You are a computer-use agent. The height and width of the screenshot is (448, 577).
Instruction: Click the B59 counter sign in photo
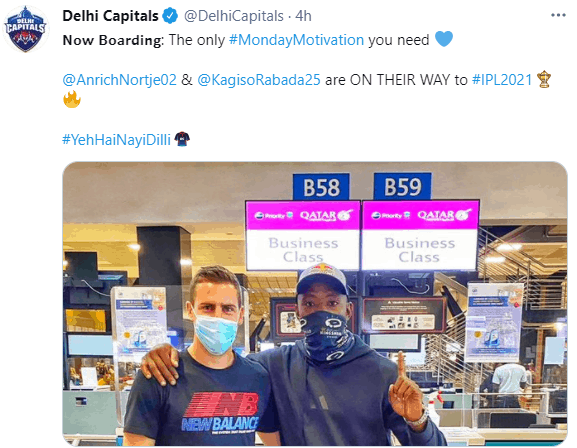coord(403,186)
